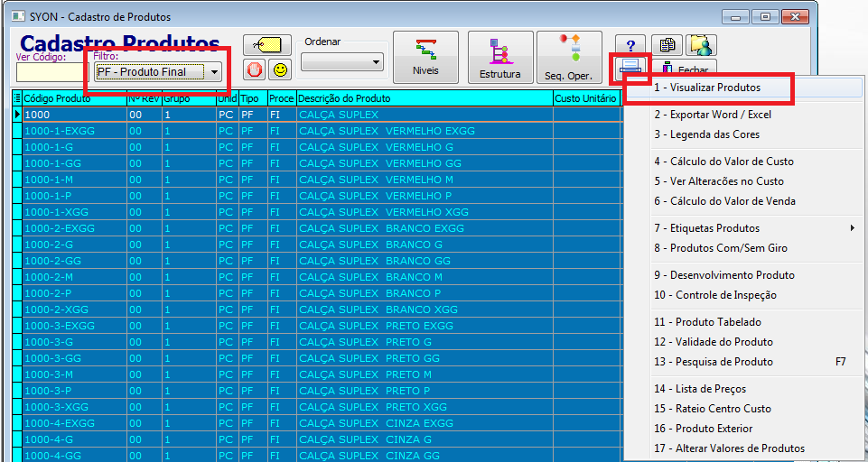868x462 pixels.
Task: Click the yellow tag label icon button
Action: pyautogui.click(x=266, y=45)
